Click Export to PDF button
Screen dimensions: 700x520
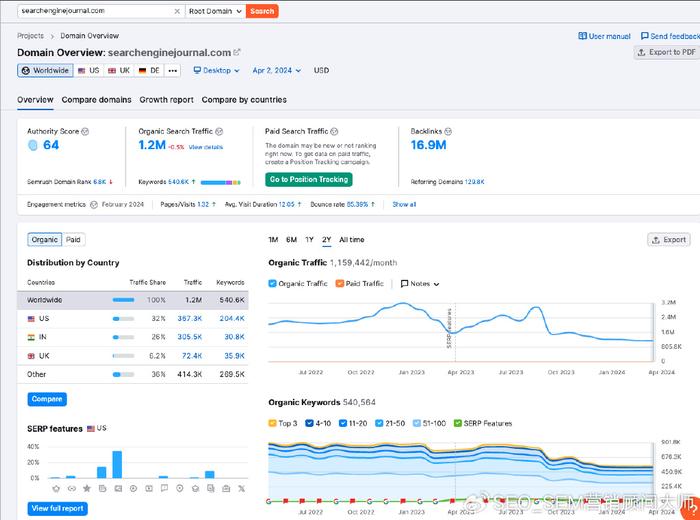667,52
